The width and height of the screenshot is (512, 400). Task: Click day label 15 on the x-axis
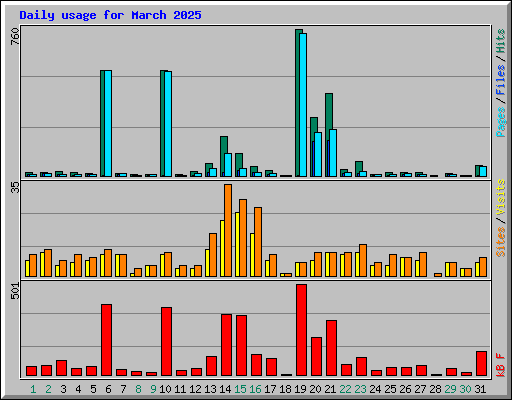coord(240,389)
